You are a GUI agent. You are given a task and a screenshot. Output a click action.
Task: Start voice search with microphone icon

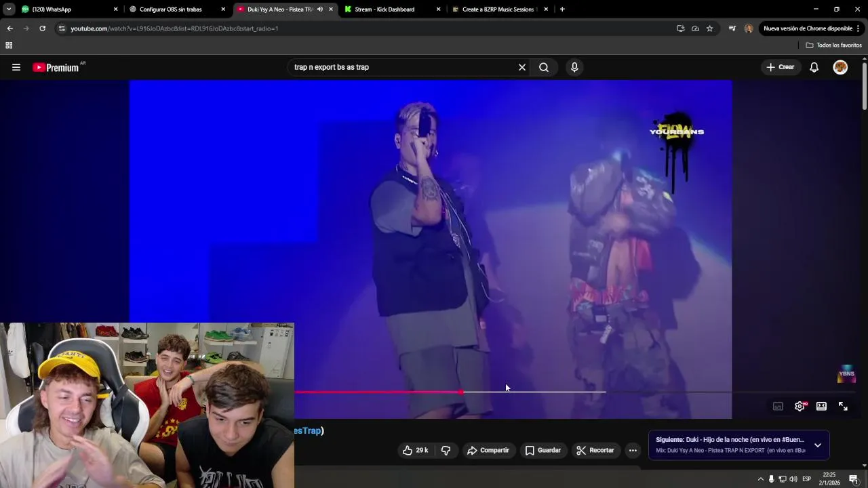point(574,67)
